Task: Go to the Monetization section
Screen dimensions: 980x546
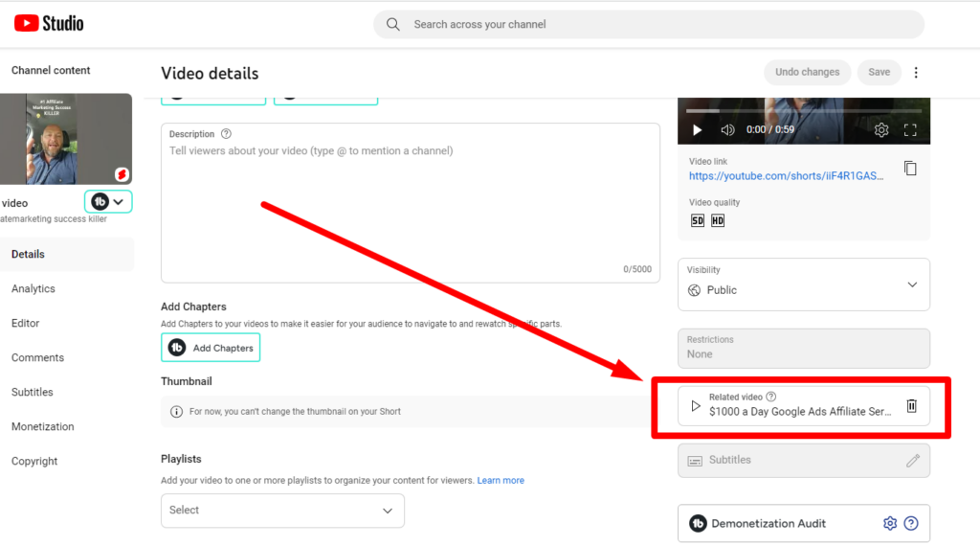Action: pyautogui.click(x=42, y=426)
